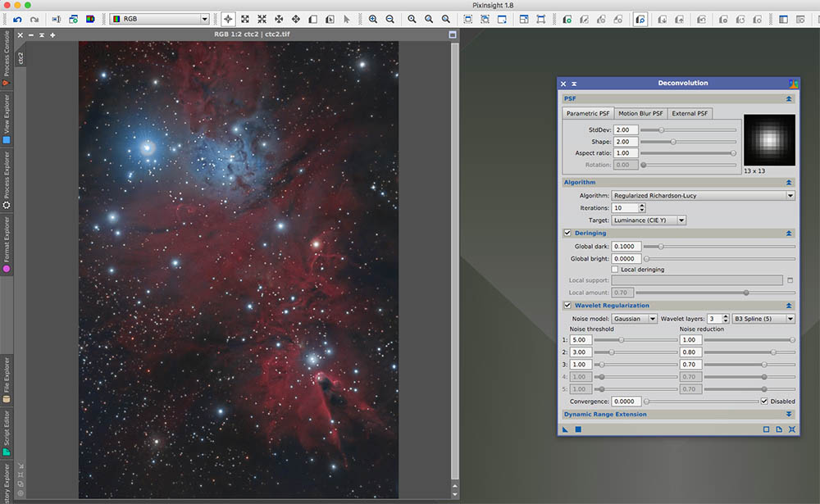This screenshot has width=820, height=504.
Task: Open the Target Luminance dropdown
Action: 649,220
